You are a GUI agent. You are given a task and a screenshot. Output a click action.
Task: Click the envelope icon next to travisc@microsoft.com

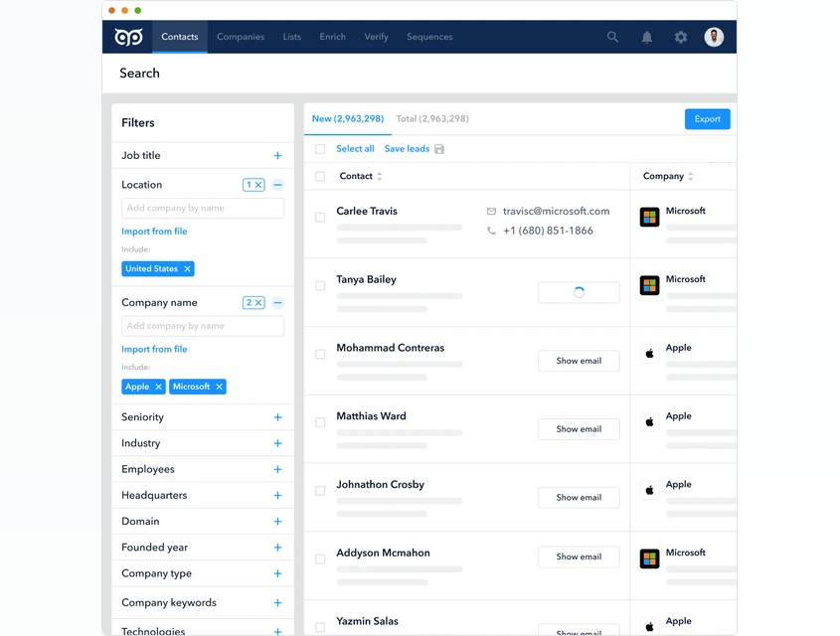[491, 212]
